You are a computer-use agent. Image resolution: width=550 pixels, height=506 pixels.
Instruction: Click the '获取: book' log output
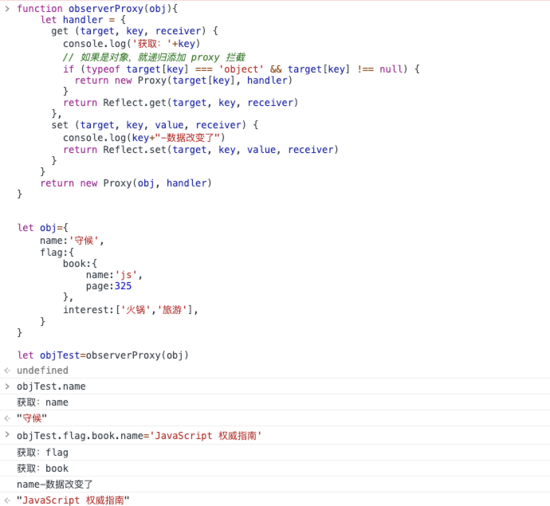pyautogui.click(x=42, y=468)
